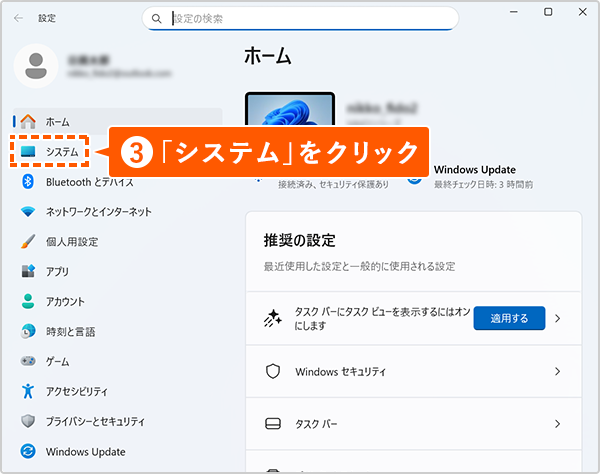Screen dimensions: 600x474
Task: Click the プライバシーとセキュリティ shield icon
Action: click(28, 421)
